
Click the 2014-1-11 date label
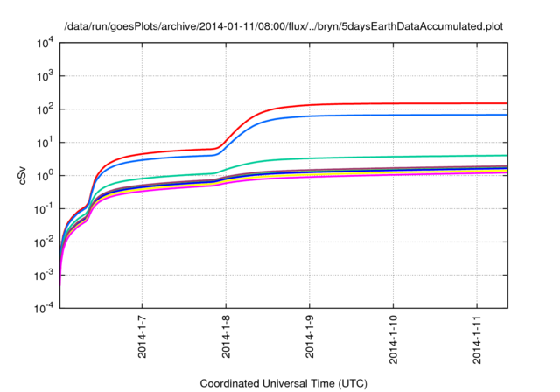pyautogui.click(x=477, y=339)
